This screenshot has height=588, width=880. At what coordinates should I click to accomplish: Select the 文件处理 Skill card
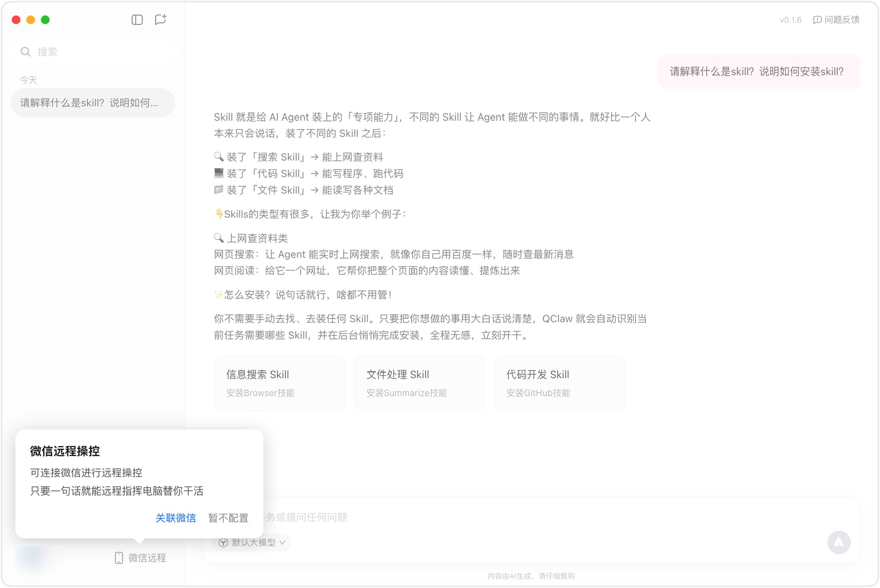419,383
